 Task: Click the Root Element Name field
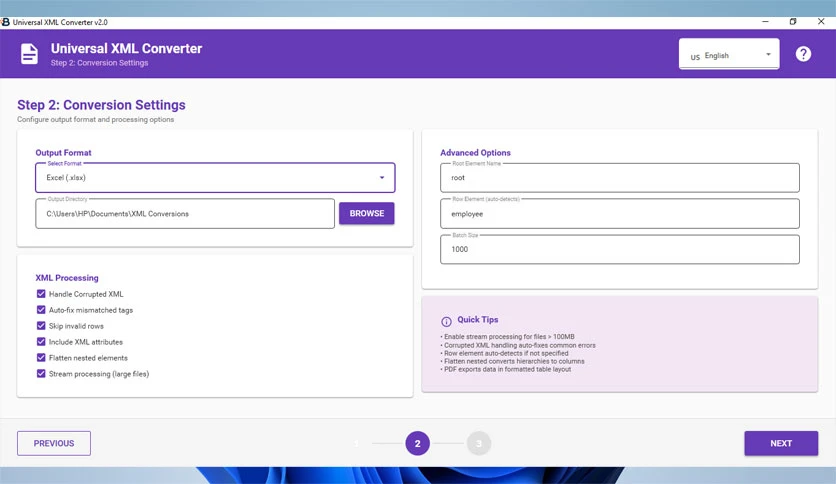(x=620, y=178)
